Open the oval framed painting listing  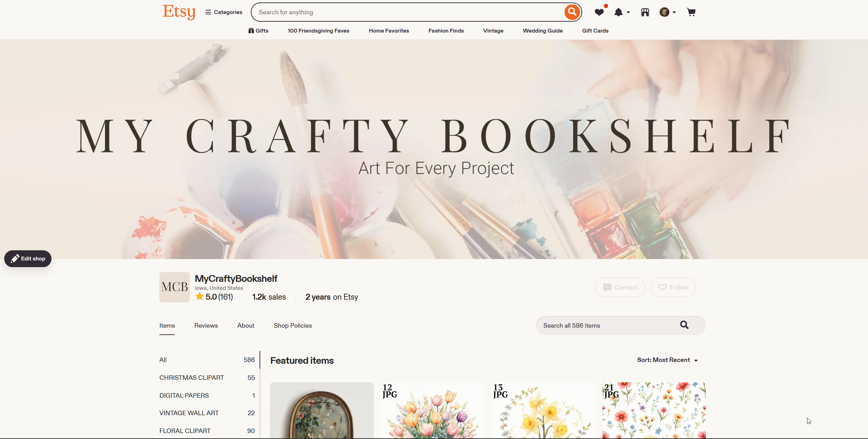322,410
